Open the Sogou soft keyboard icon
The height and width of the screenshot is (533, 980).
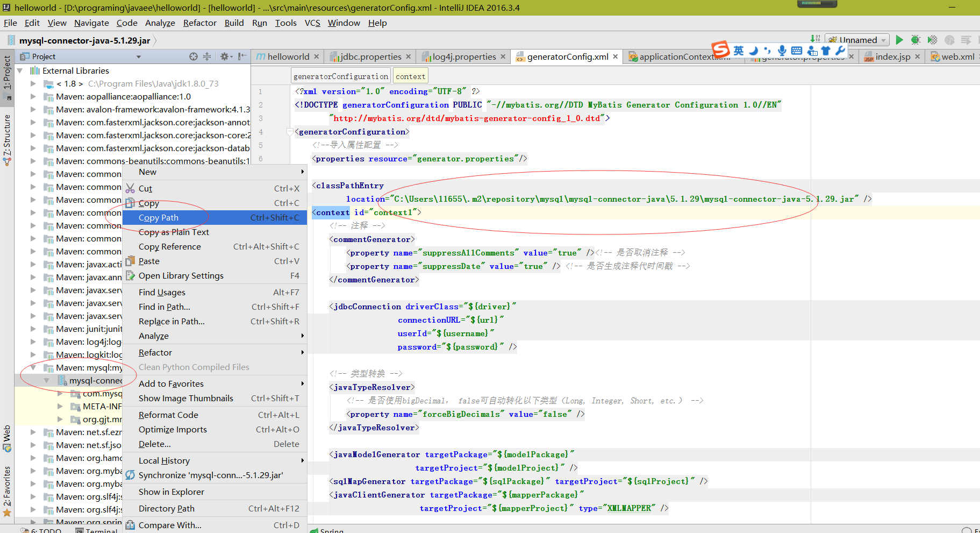pyautogui.click(x=797, y=51)
